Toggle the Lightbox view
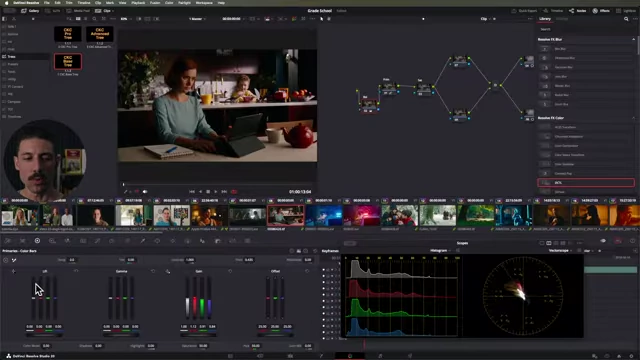 (x=626, y=11)
